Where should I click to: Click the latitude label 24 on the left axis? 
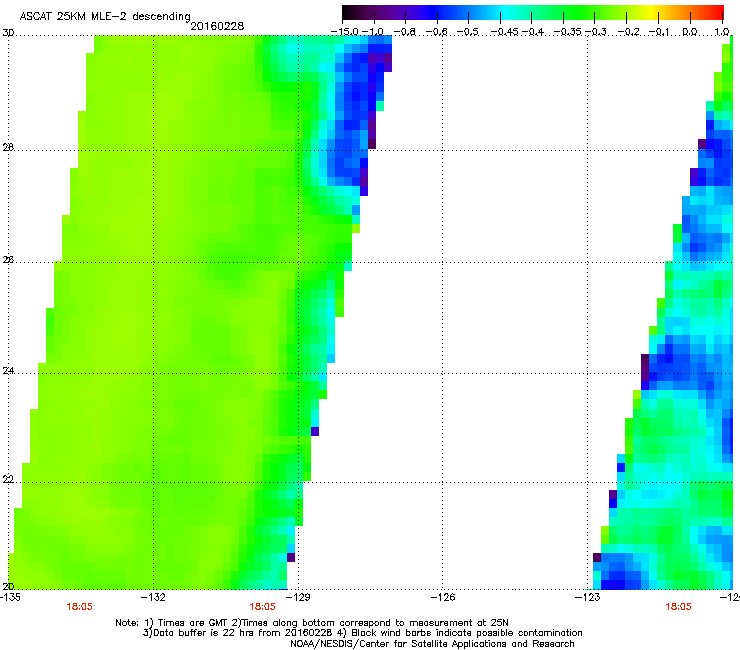click(x=8, y=371)
